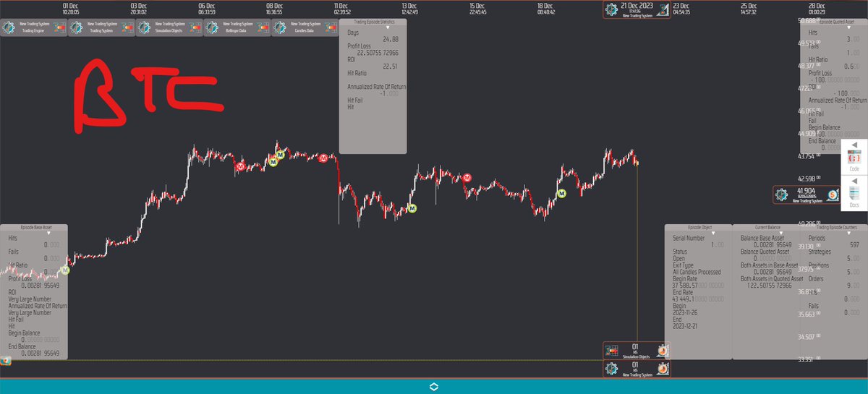Click the green M marker near 13 Dec
The image size is (868, 394).
tap(412, 208)
